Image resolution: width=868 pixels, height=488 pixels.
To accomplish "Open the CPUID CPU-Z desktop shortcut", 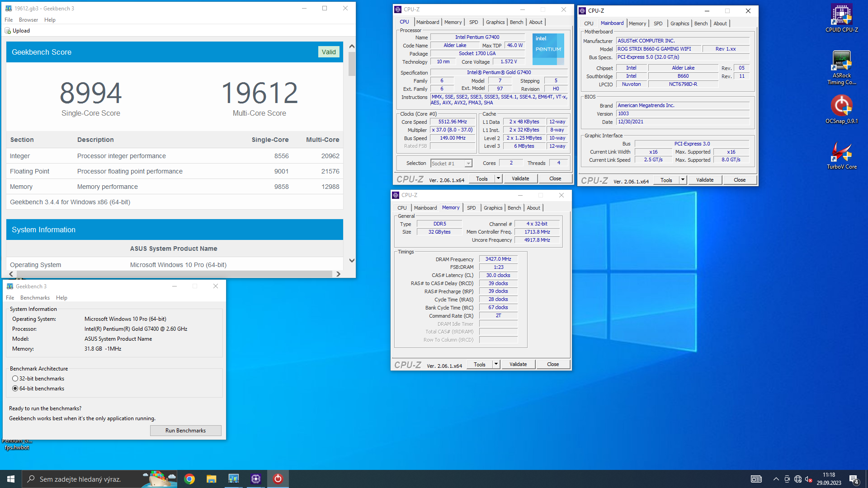I will pyautogui.click(x=841, y=19).
